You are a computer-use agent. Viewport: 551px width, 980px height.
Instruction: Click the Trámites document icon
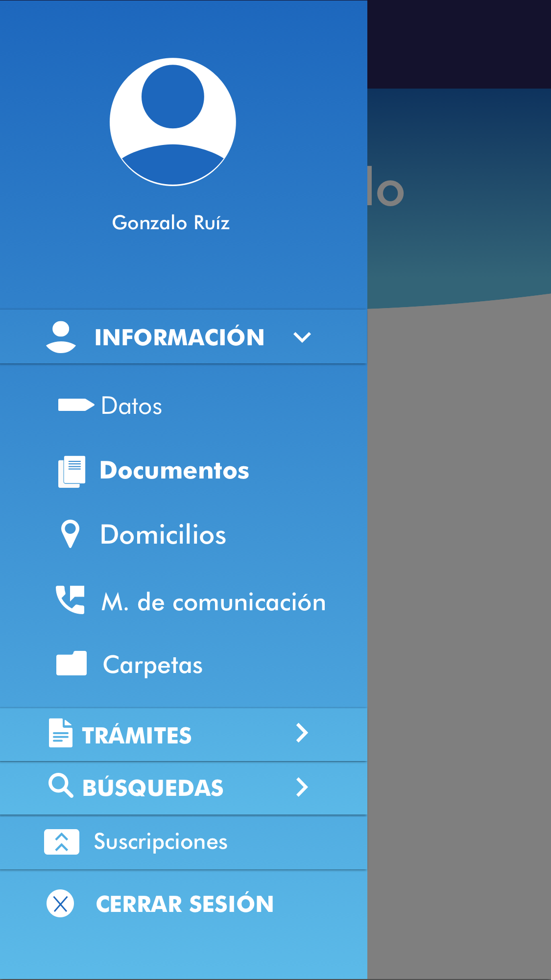coord(61,733)
